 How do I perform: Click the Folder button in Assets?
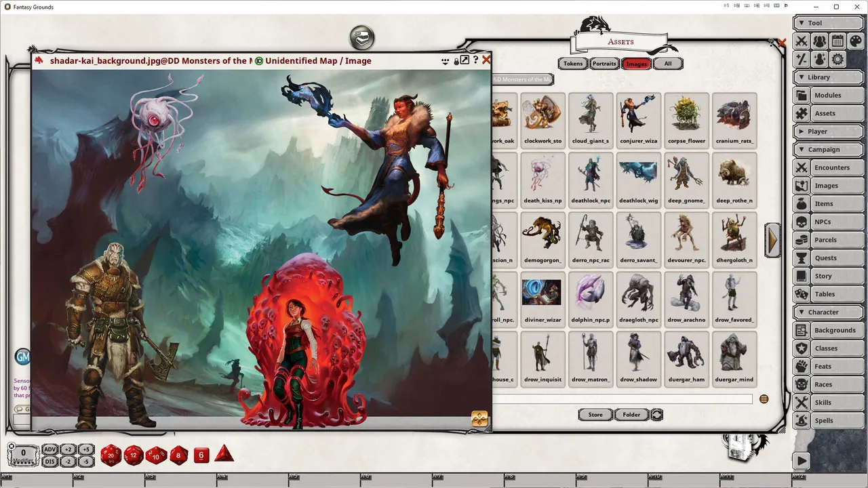point(631,415)
